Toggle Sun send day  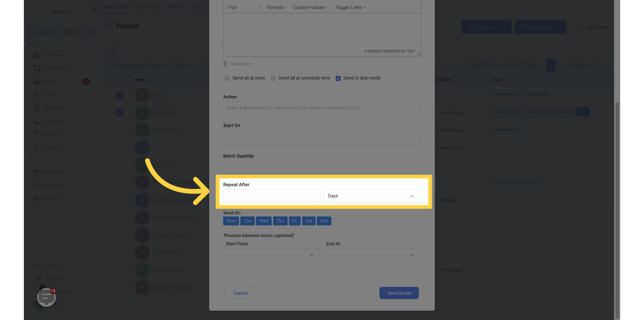(324, 221)
